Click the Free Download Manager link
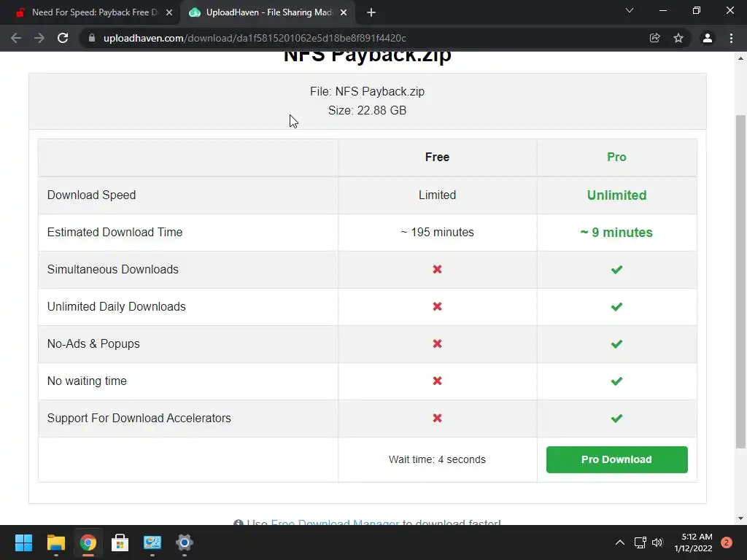Image resolution: width=747 pixels, height=560 pixels. click(335, 522)
